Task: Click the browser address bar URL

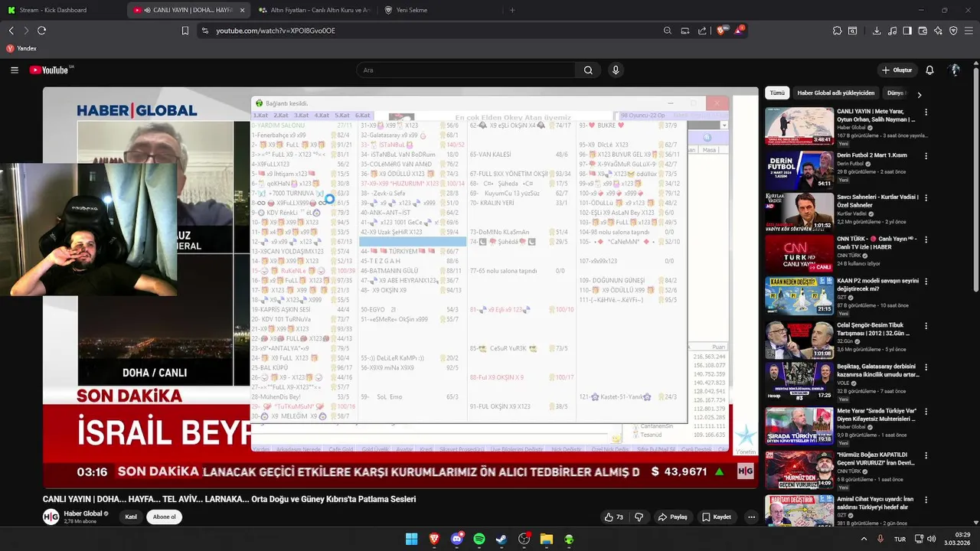Action: click(x=276, y=31)
